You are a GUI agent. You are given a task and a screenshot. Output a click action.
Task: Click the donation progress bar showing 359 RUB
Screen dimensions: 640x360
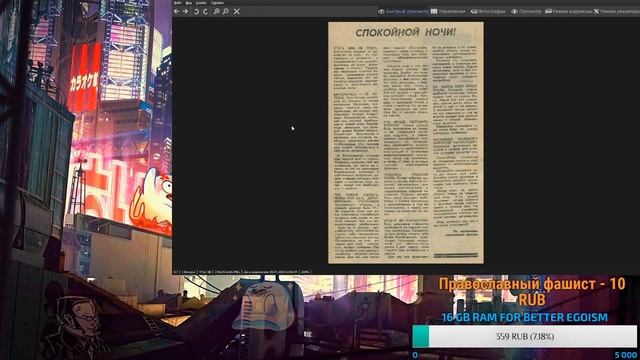pos(524,337)
